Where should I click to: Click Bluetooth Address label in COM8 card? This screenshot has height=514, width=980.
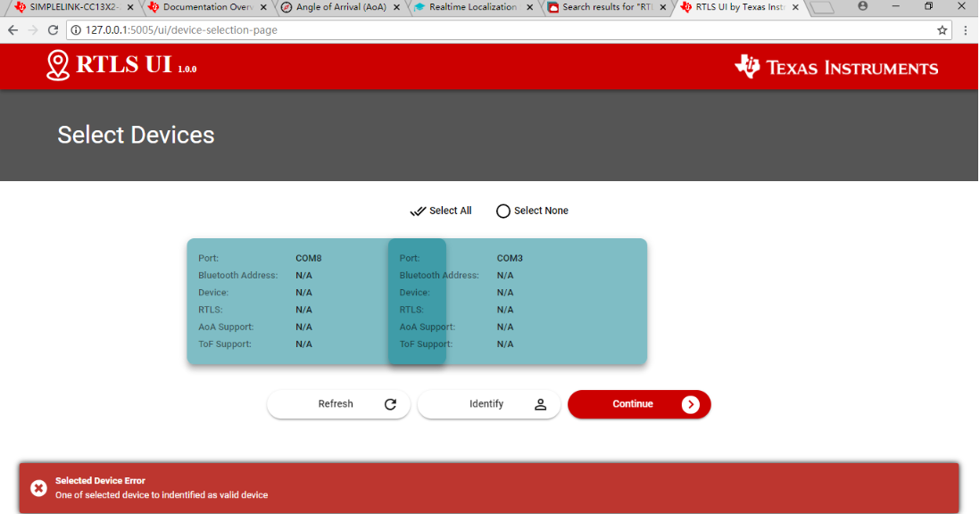(x=237, y=276)
